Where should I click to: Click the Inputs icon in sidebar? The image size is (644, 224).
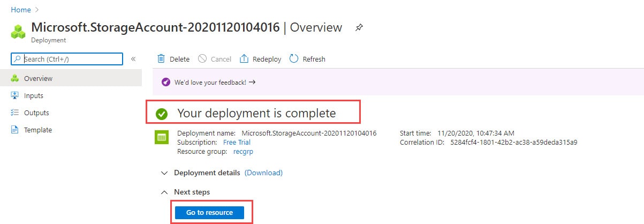pyautogui.click(x=14, y=95)
